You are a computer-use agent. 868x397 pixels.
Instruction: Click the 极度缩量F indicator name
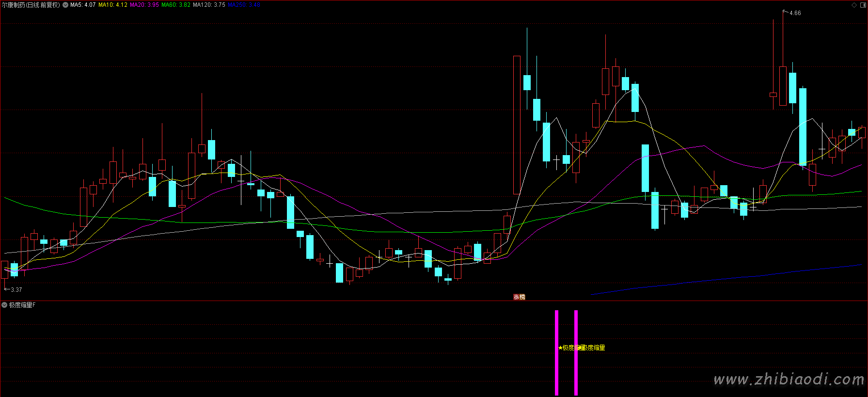coord(22,305)
